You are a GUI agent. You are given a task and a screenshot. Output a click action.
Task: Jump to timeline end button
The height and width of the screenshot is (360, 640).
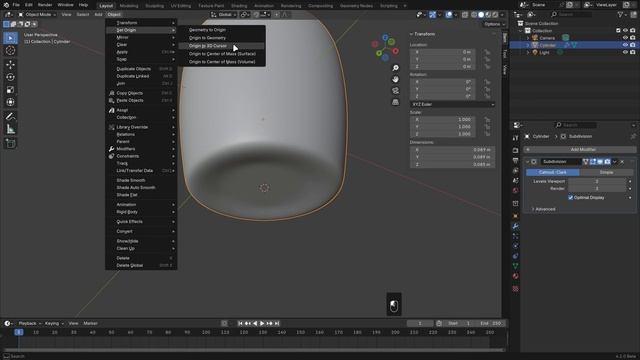[277, 324]
